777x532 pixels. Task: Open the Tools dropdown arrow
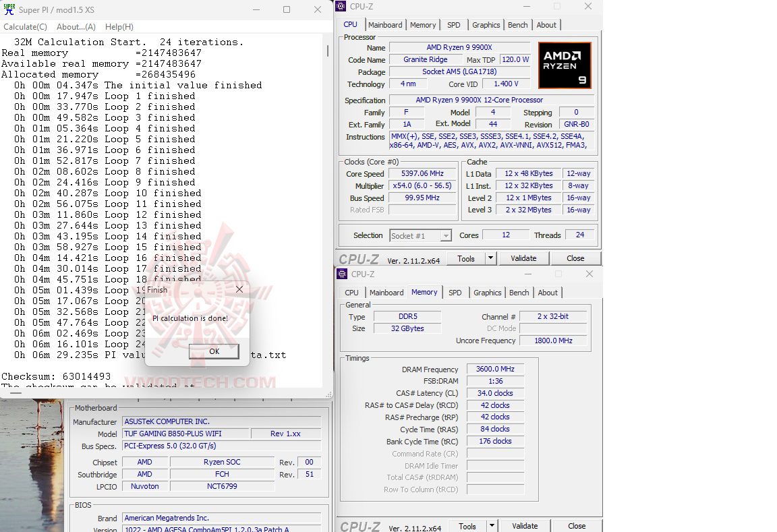491,258
